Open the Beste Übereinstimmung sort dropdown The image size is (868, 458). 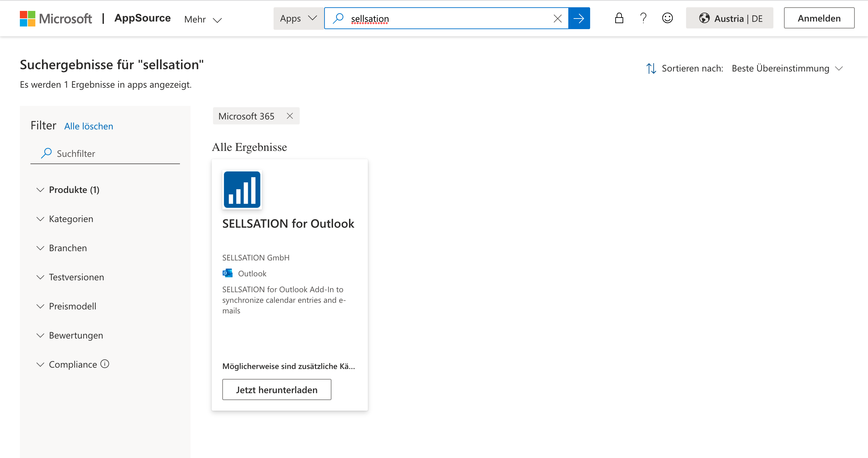787,69
